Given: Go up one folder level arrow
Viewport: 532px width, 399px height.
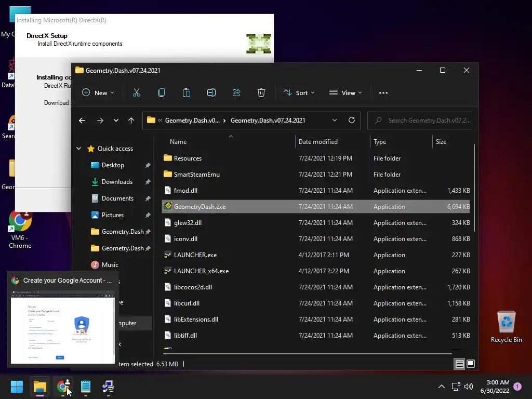Looking at the screenshot, I should 131,121.
